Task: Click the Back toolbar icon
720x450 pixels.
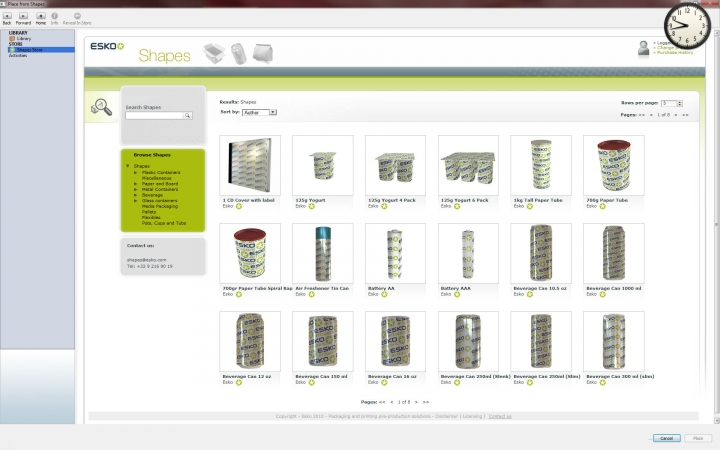Action: (7, 16)
